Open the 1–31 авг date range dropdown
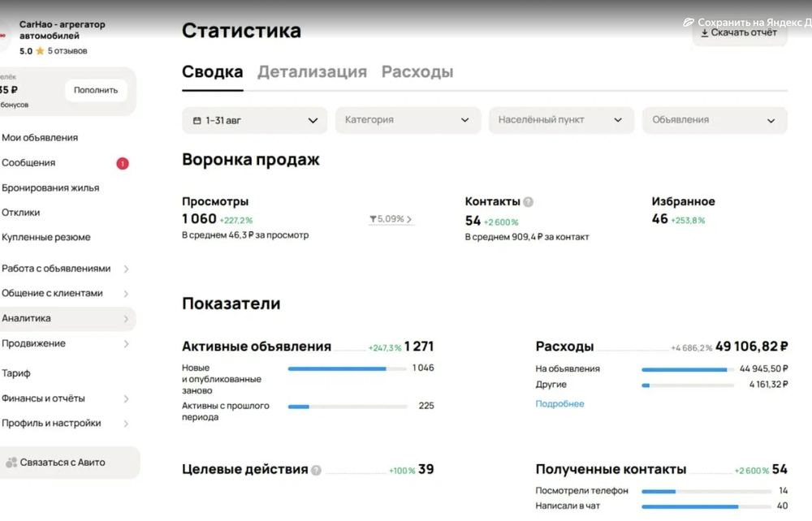 (x=254, y=121)
